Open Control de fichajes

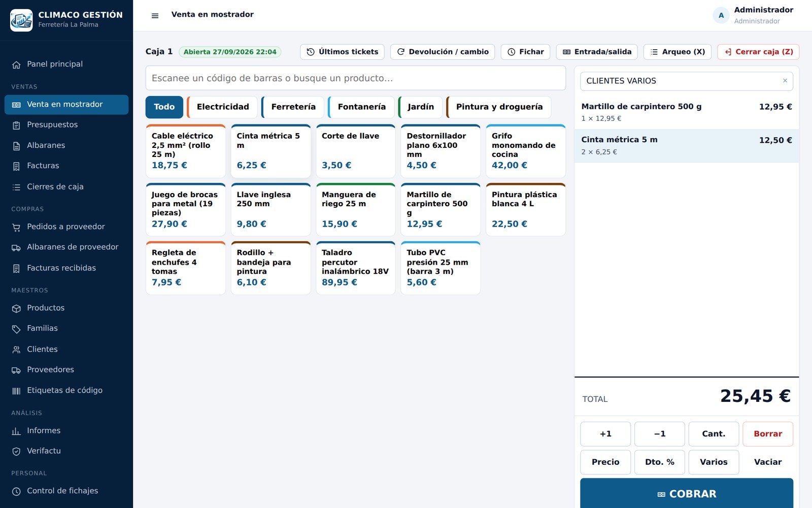tap(66, 491)
